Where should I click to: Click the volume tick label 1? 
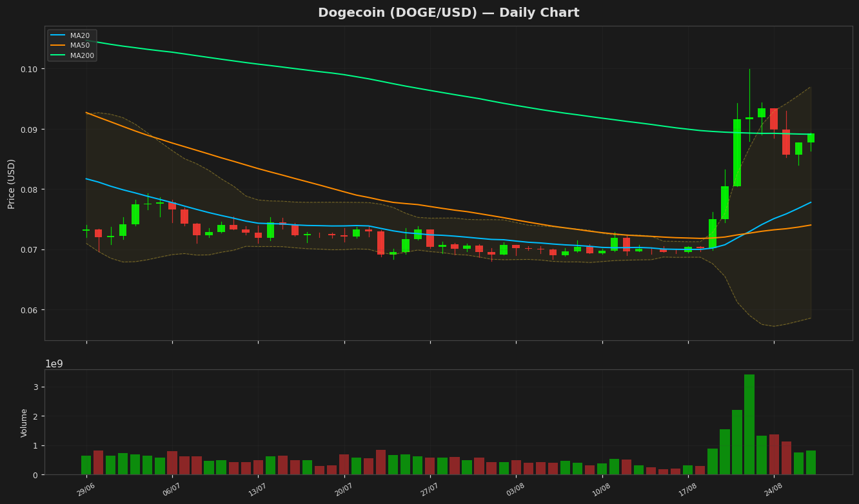pos(36,445)
